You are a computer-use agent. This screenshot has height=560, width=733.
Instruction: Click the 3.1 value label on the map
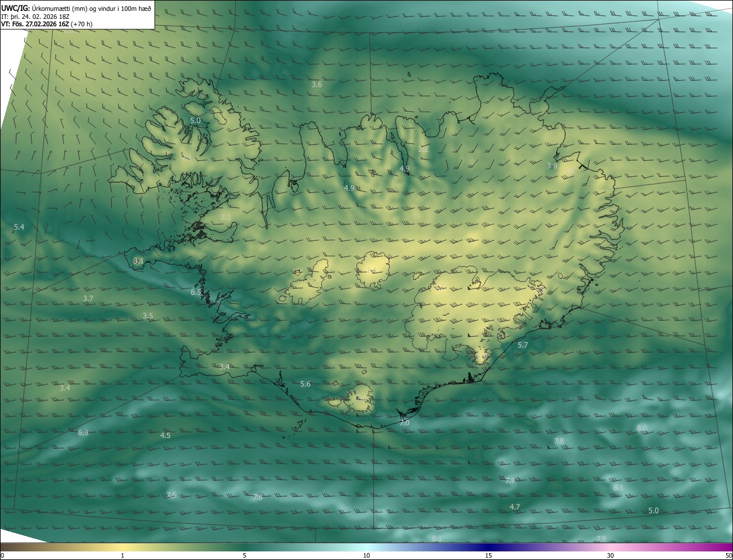(138, 261)
